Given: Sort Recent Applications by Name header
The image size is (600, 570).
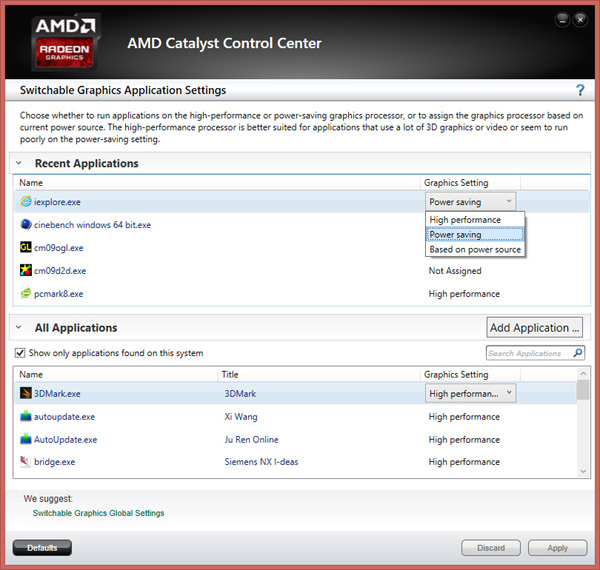Looking at the screenshot, I should tap(31, 183).
